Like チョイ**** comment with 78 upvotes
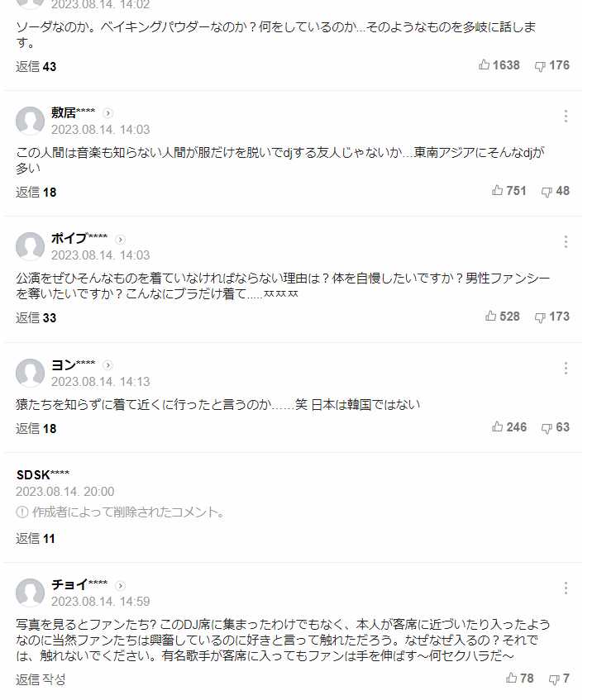Image resolution: width=616 pixels, height=700 pixels. pyautogui.click(x=520, y=679)
